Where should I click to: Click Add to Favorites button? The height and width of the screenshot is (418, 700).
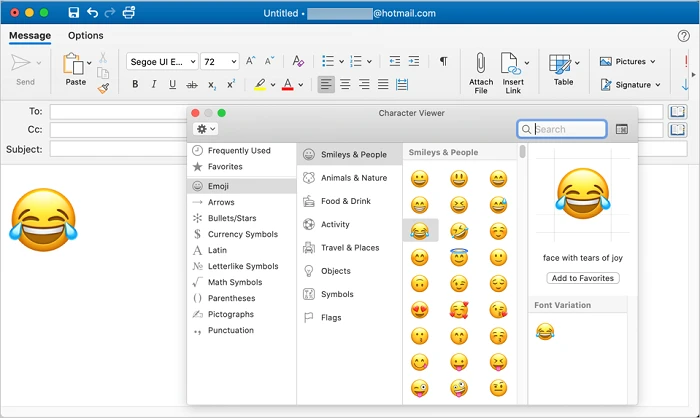(584, 278)
